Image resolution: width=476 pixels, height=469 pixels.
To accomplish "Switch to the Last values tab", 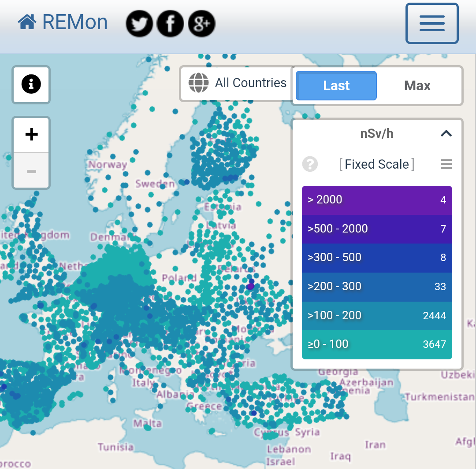I will (x=336, y=85).
